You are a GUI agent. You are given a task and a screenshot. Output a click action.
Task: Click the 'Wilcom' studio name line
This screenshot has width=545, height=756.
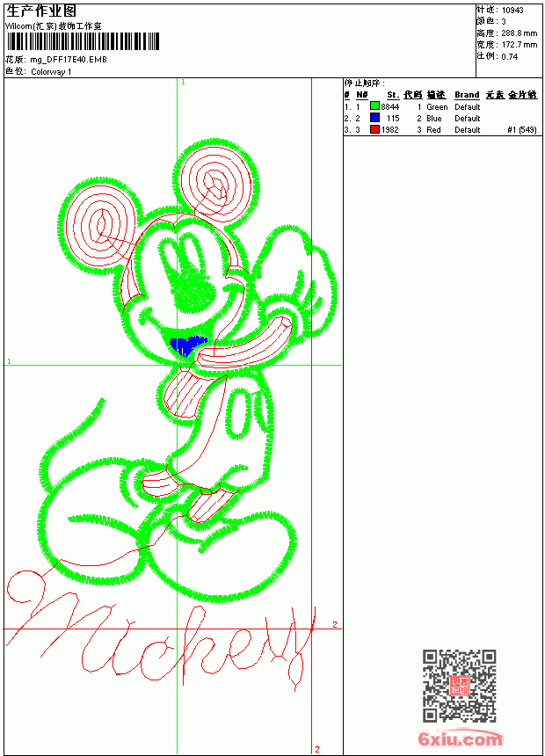point(53,26)
